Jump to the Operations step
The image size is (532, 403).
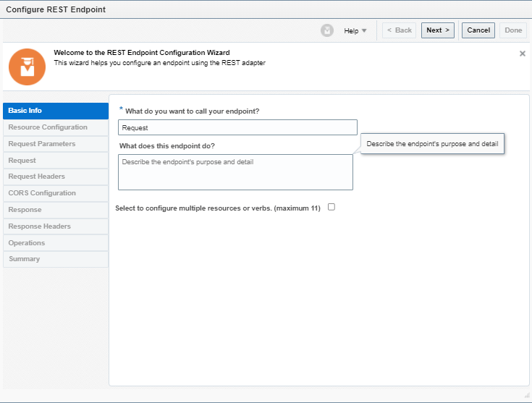(56, 243)
